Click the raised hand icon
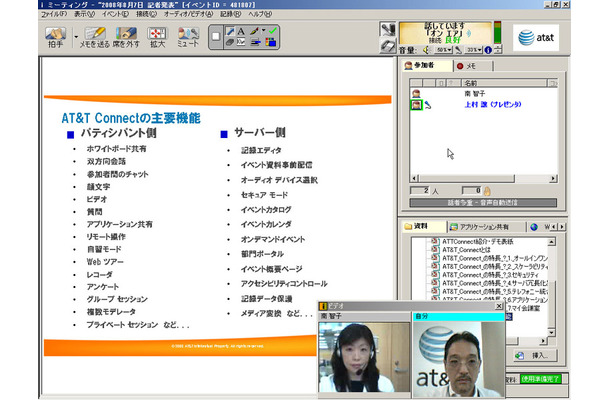Viewport: 610px width, 400px height. point(487,191)
